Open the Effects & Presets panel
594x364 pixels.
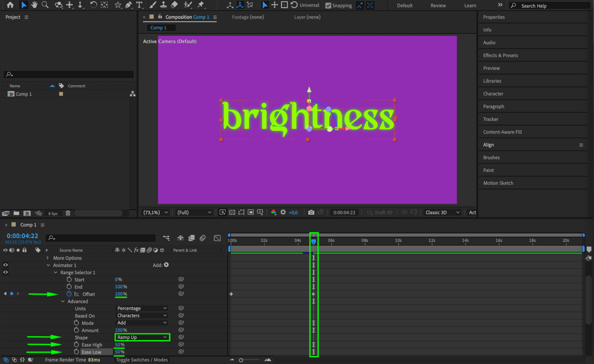(x=500, y=55)
